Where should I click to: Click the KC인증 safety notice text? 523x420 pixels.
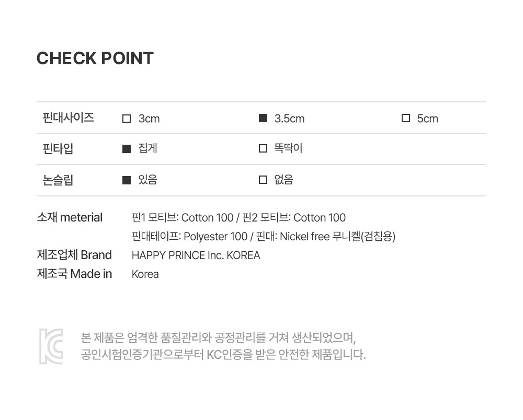click(223, 355)
